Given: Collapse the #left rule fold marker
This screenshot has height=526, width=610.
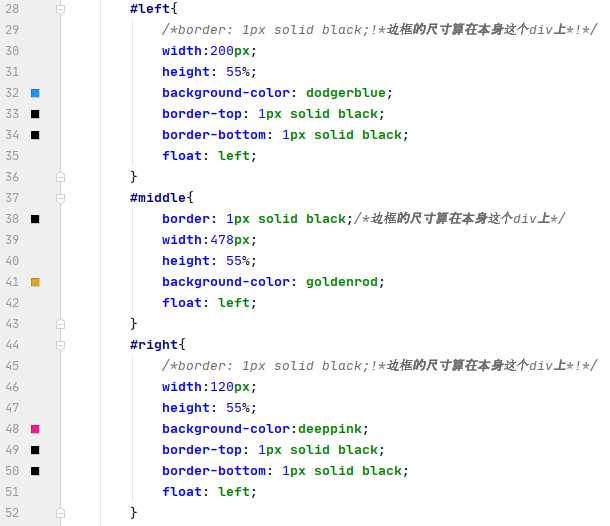Looking at the screenshot, I should (x=60, y=9).
